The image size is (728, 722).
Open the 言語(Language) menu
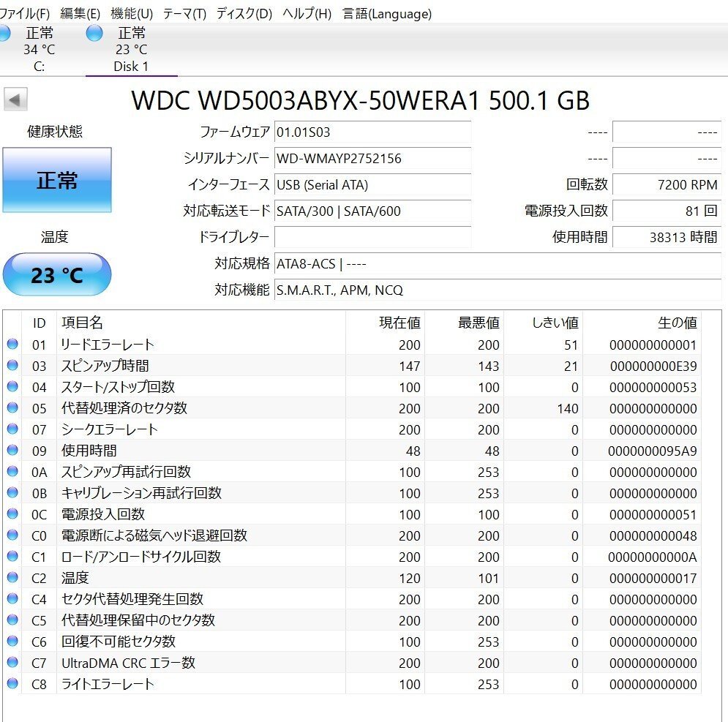[x=387, y=14]
